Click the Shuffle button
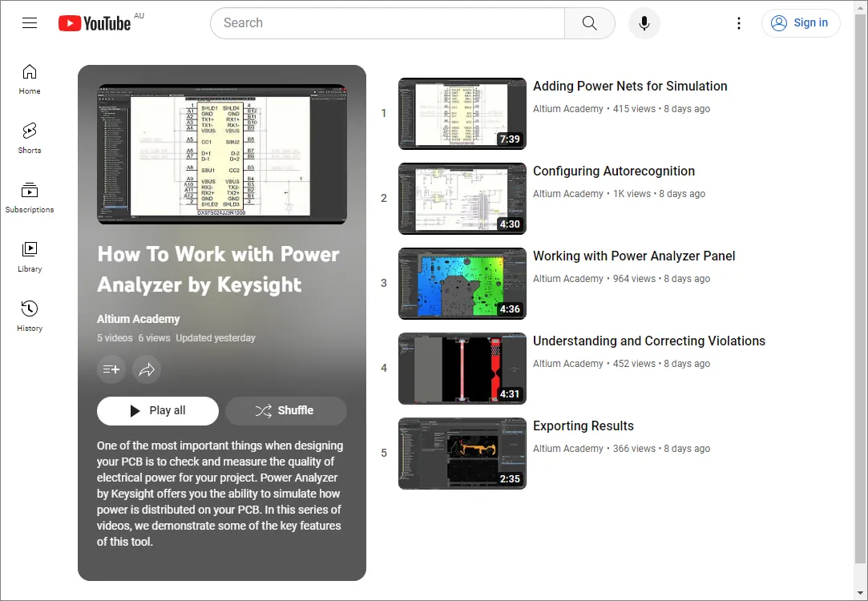 coord(285,410)
